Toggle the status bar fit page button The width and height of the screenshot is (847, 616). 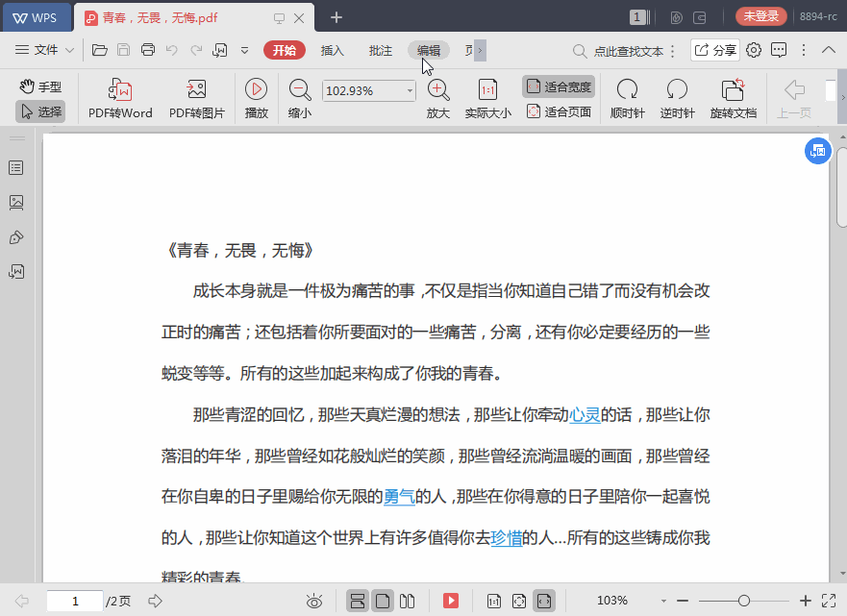pos(518,601)
